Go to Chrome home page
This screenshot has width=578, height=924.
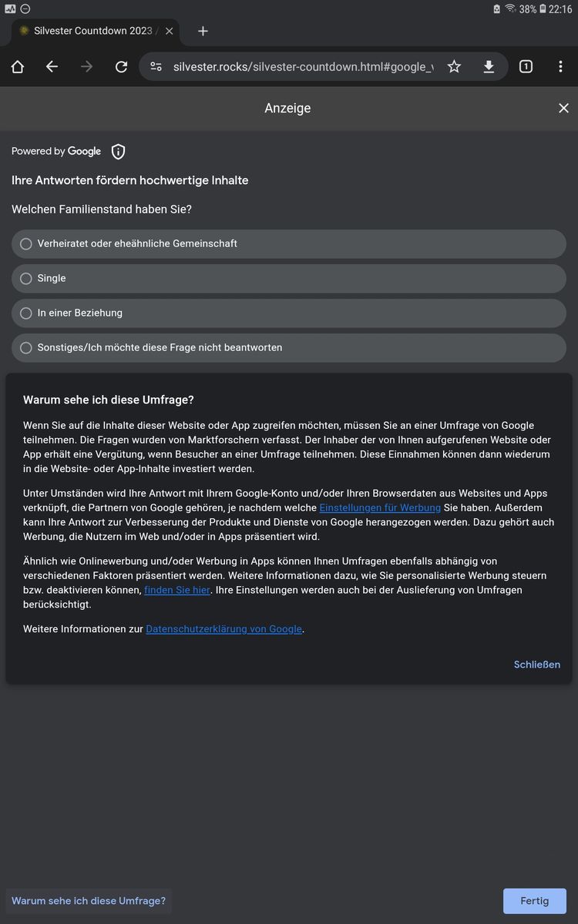point(18,67)
